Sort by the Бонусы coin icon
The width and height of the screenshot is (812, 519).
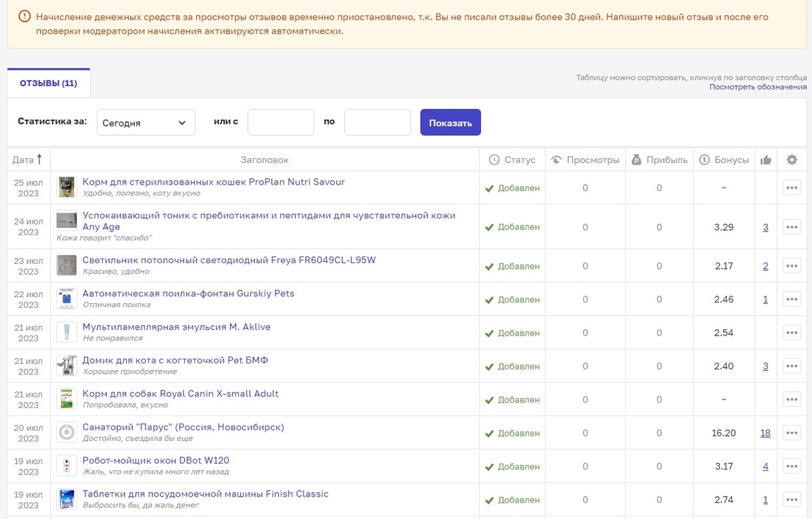[x=704, y=160]
